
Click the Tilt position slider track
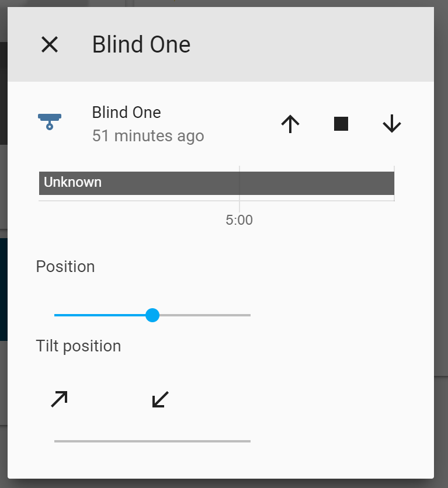[152, 441]
